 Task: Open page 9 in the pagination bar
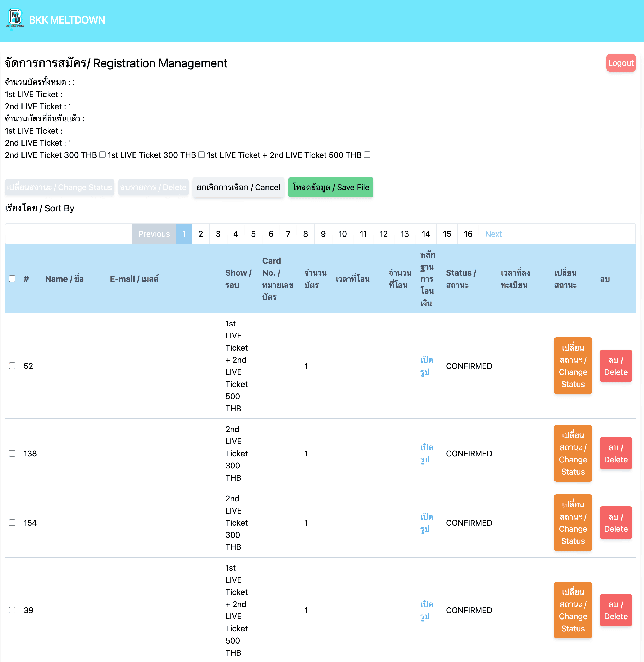pos(323,234)
